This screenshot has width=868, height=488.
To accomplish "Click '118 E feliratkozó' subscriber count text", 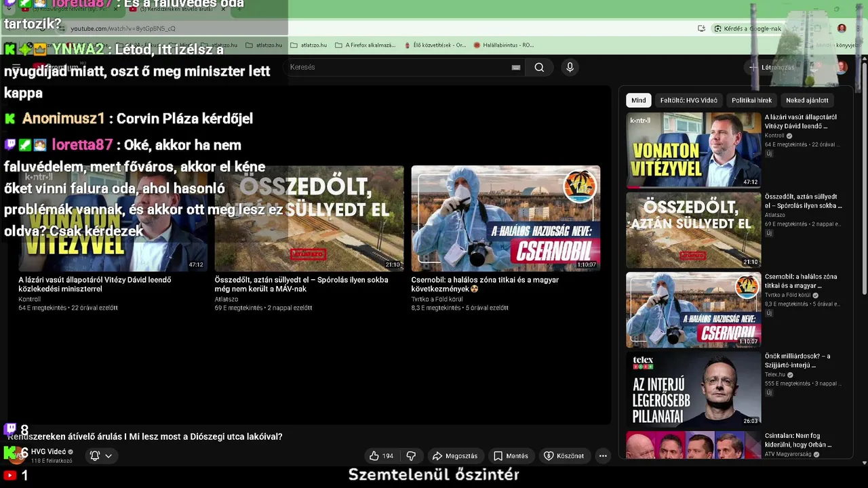I will [x=52, y=461].
